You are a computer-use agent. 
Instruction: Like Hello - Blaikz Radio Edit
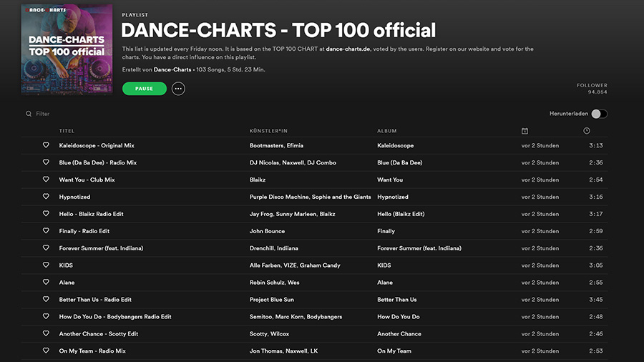(46, 213)
